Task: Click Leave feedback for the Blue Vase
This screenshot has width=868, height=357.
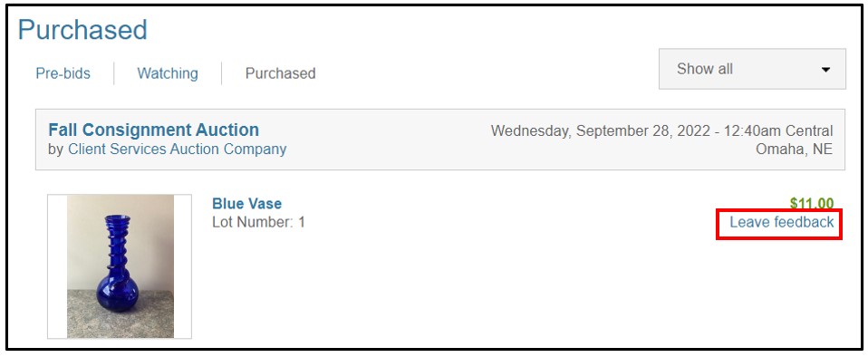Action: coord(781,223)
